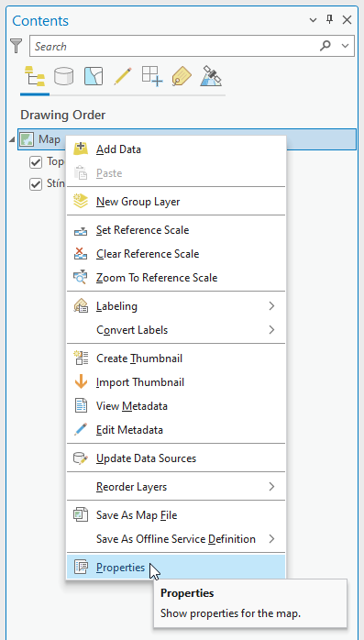
Task: Expand the Labeling submenu
Action: pos(176,306)
